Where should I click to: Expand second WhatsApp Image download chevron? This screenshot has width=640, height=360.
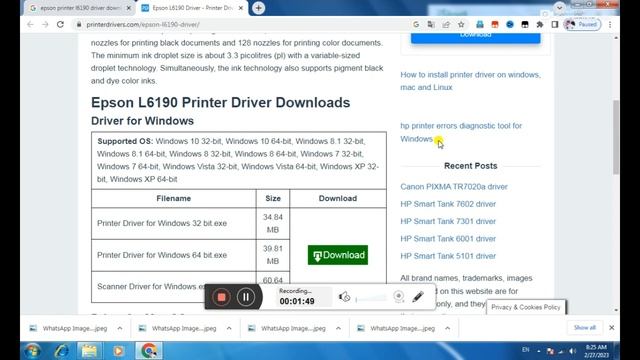pos(229,328)
